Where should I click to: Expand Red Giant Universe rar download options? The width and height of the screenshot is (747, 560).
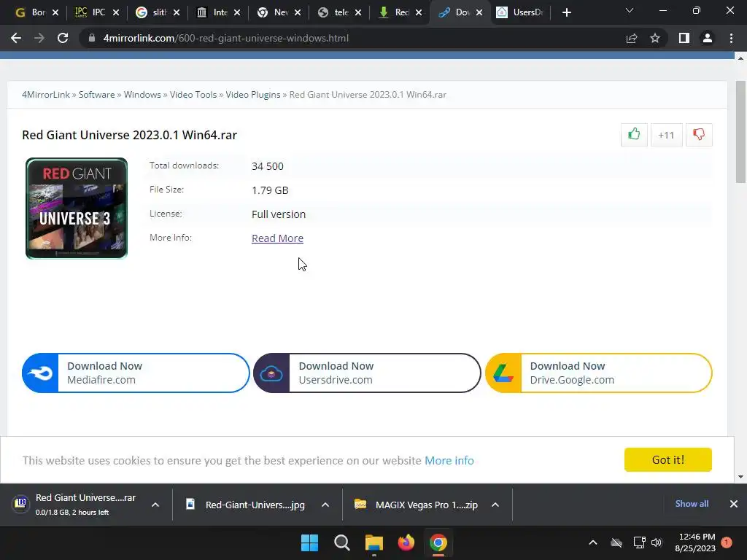(x=155, y=505)
